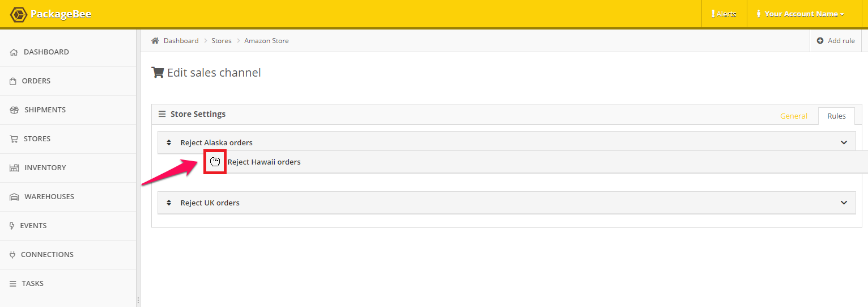Click the Store Settings panel heading
Viewport: 868px width, 307px height.
click(x=198, y=114)
